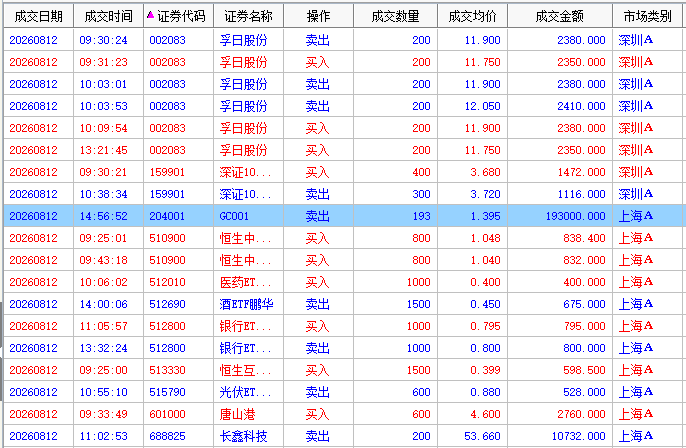Click code 512010 cell
The image size is (686, 448).
167,282
